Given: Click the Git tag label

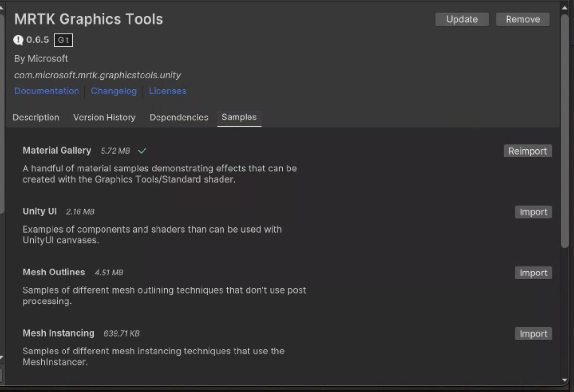Looking at the screenshot, I should tap(64, 40).
